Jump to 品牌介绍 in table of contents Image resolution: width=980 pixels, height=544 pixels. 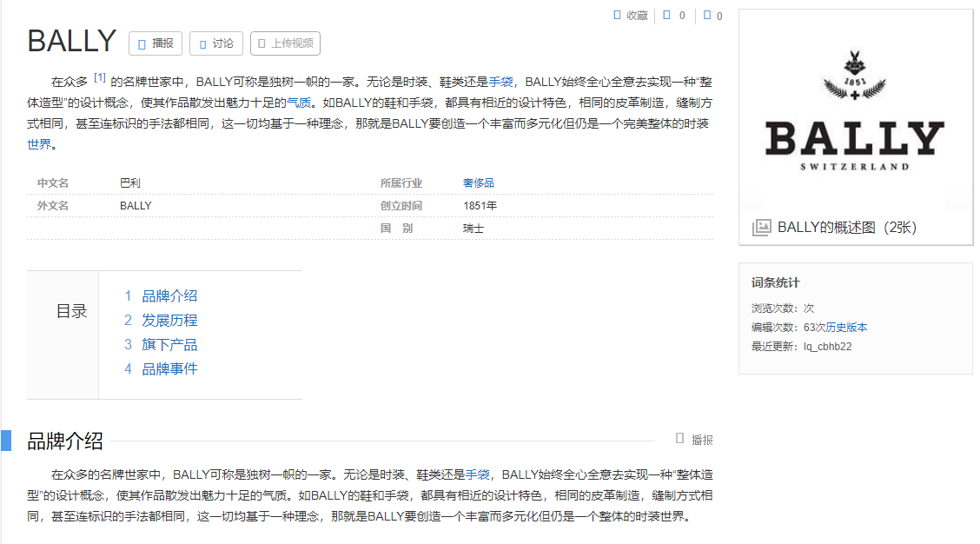(169, 296)
